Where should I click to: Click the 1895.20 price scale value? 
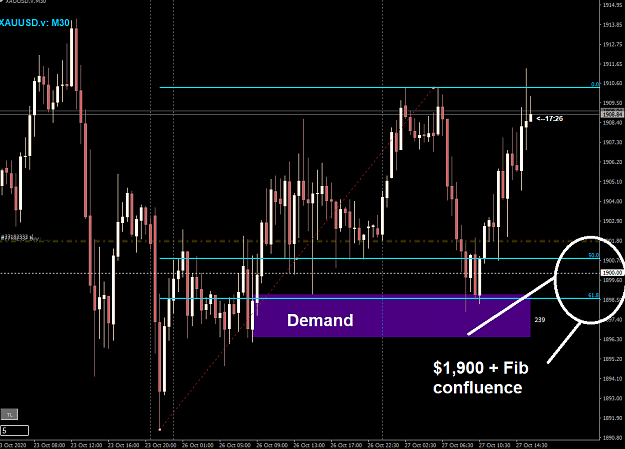(612, 359)
